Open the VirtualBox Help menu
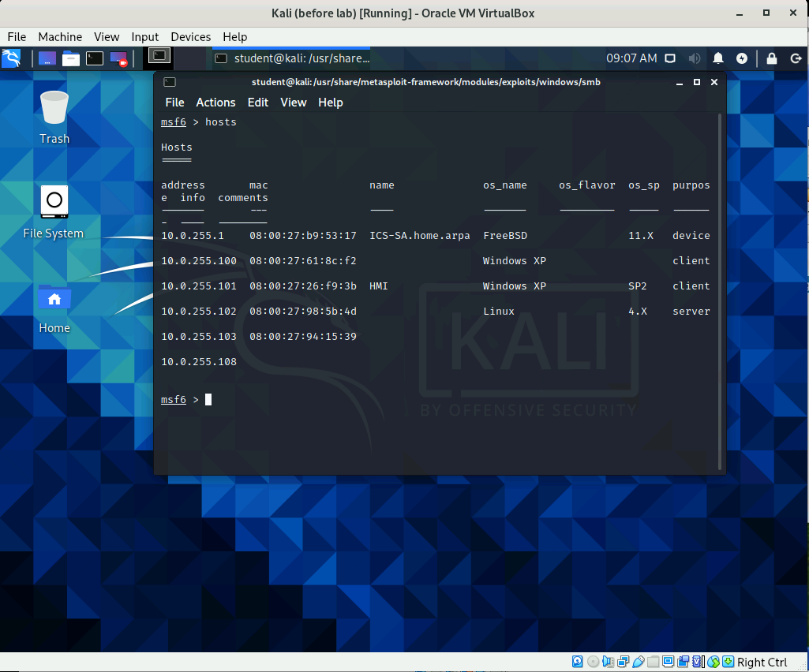Image resolution: width=809 pixels, height=672 pixels. point(234,36)
